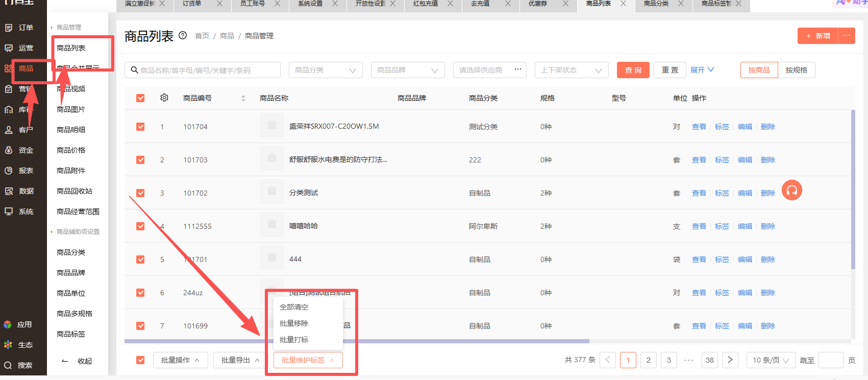The height and width of the screenshot is (380, 868).
Task: Click the customer service headset icon
Action: (x=792, y=191)
